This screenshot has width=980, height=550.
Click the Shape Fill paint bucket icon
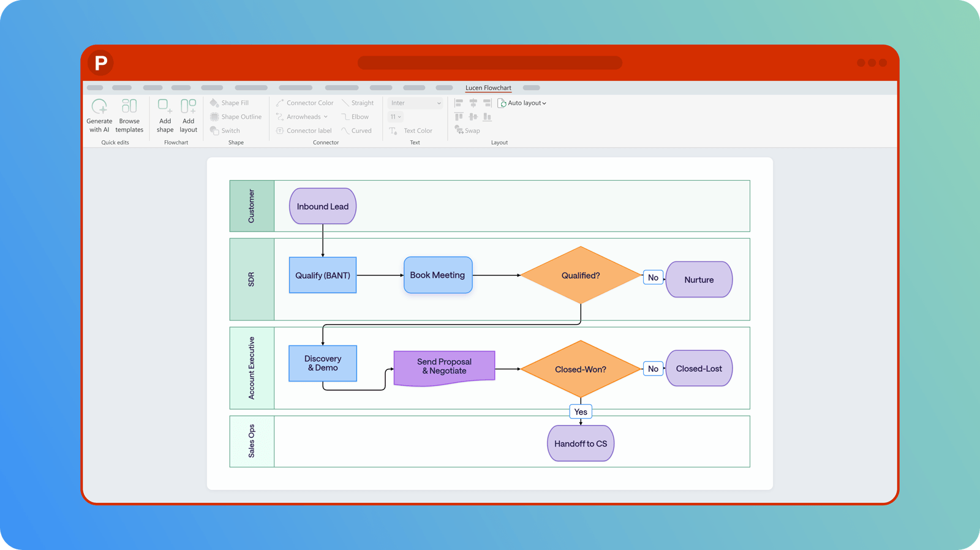(x=214, y=103)
